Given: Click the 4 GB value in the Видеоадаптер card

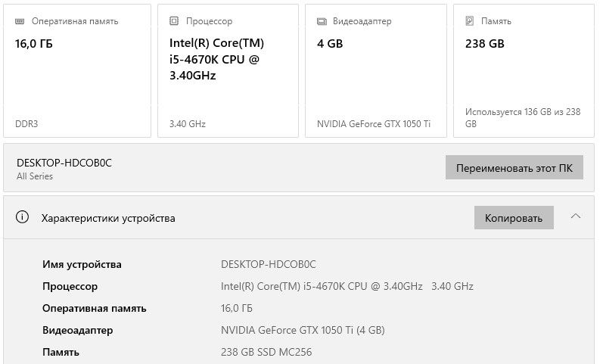Looking at the screenshot, I should pyautogui.click(x=330, y=44).
